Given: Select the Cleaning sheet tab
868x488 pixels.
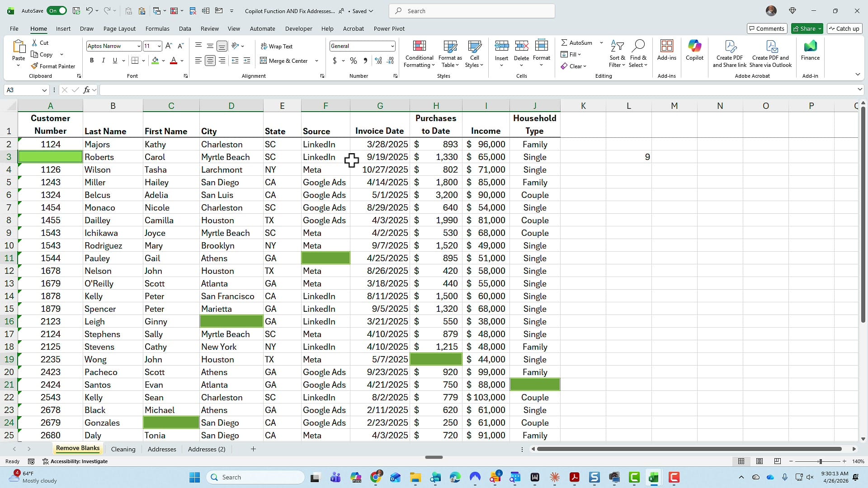Looking at the screenshot, I should [x=123, y=449].
